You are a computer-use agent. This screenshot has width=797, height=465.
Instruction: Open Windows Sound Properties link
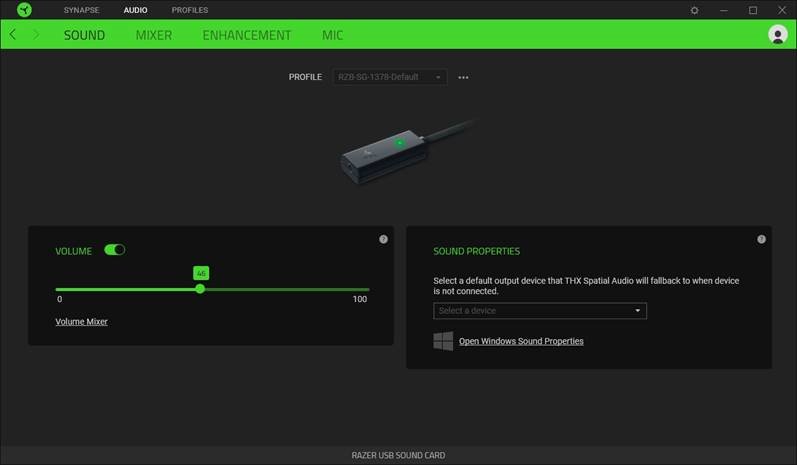tap(521, 341)
